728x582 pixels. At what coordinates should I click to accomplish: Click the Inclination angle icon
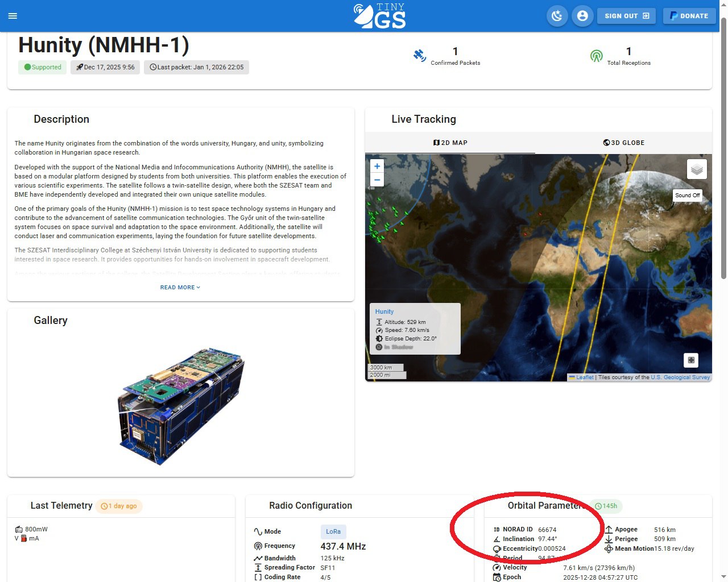[x=497, y=539]
